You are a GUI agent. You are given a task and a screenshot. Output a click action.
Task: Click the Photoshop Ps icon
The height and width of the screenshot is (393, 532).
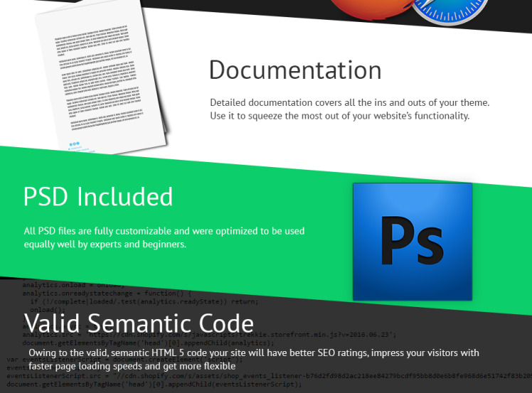(x=413, y=242)
